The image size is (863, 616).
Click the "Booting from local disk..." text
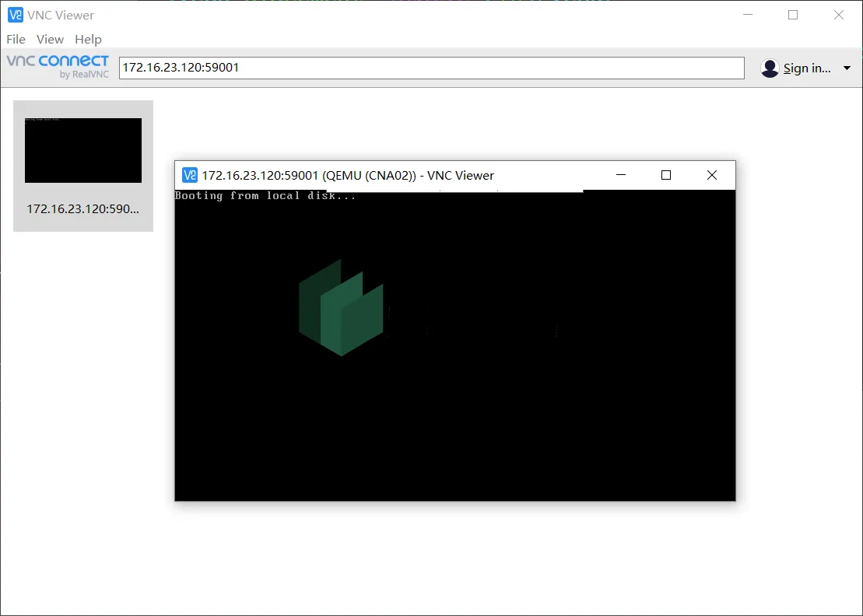[265, 196]
